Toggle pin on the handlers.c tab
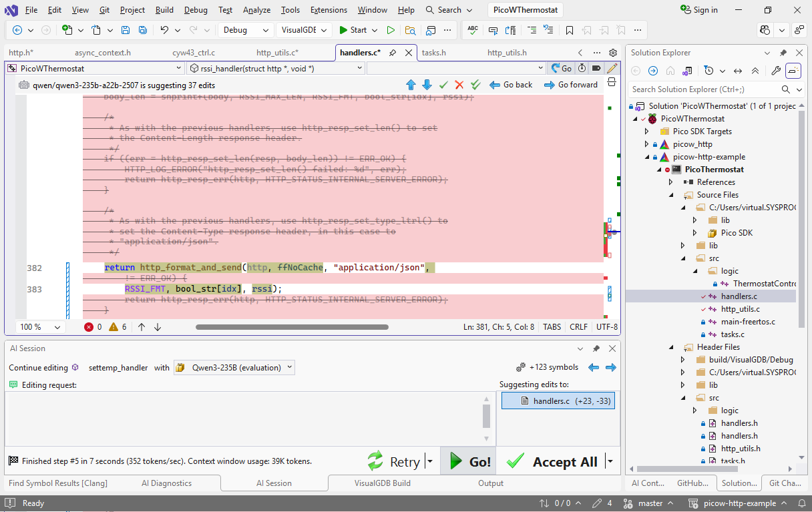The height and width of the screenshot is (512, 812). click(393, 53)
